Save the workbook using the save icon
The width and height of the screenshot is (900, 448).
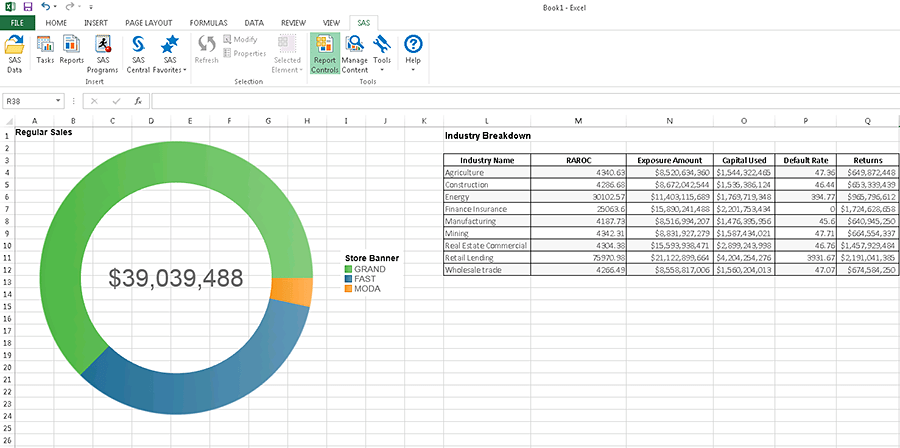[x=28, y=6]
